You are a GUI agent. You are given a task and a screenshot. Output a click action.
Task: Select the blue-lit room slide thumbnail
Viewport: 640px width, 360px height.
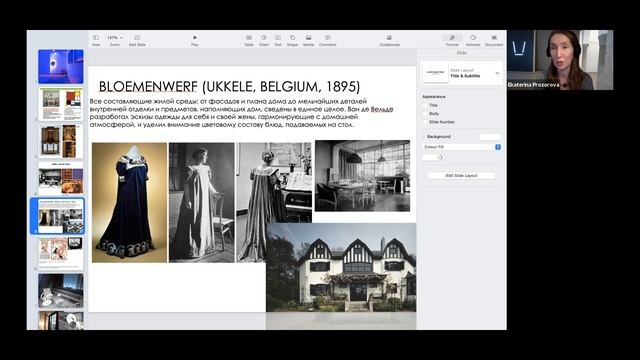61,67
